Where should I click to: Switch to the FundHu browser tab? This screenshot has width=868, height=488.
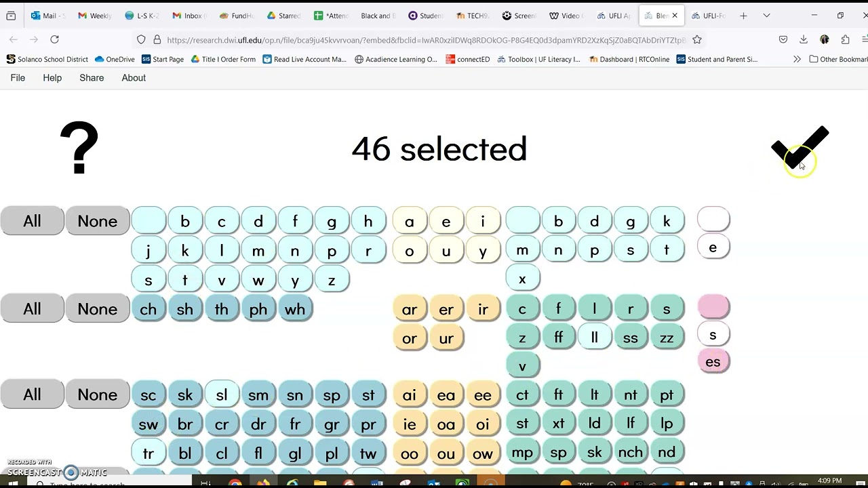point(237,16)
